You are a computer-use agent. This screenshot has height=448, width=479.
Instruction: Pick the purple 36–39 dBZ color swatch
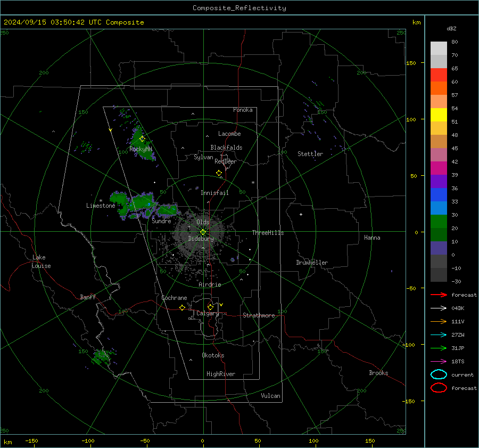tap(439, 181)
